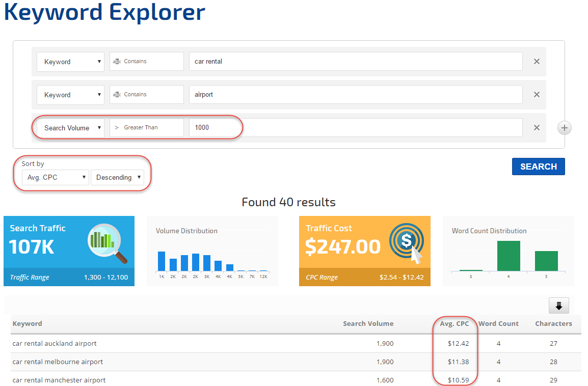Select 'car rental auckland airport' keyword row
Screen dimensions: 588x386
55,344
